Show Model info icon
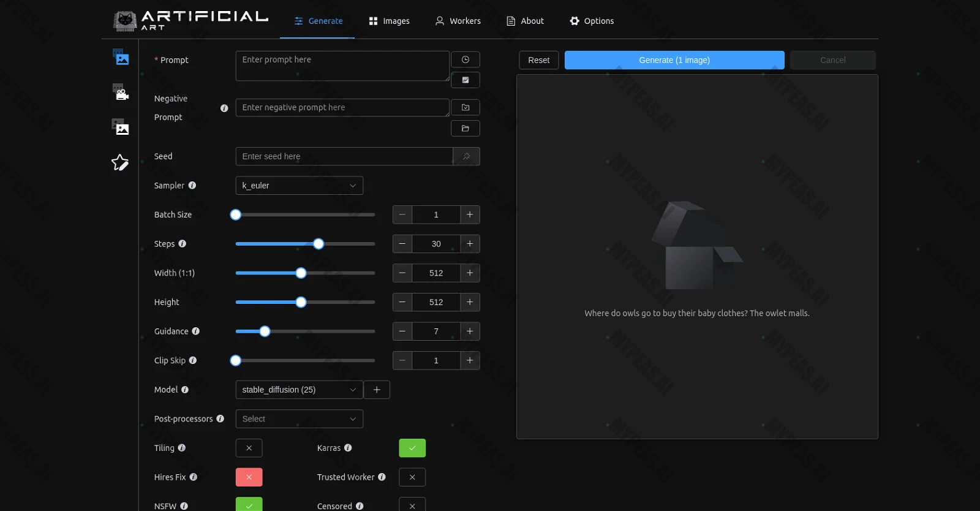 pos(185,390)
